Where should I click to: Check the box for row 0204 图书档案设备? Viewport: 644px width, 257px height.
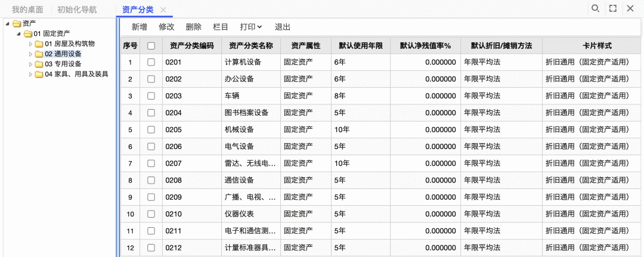coord(151,113)
